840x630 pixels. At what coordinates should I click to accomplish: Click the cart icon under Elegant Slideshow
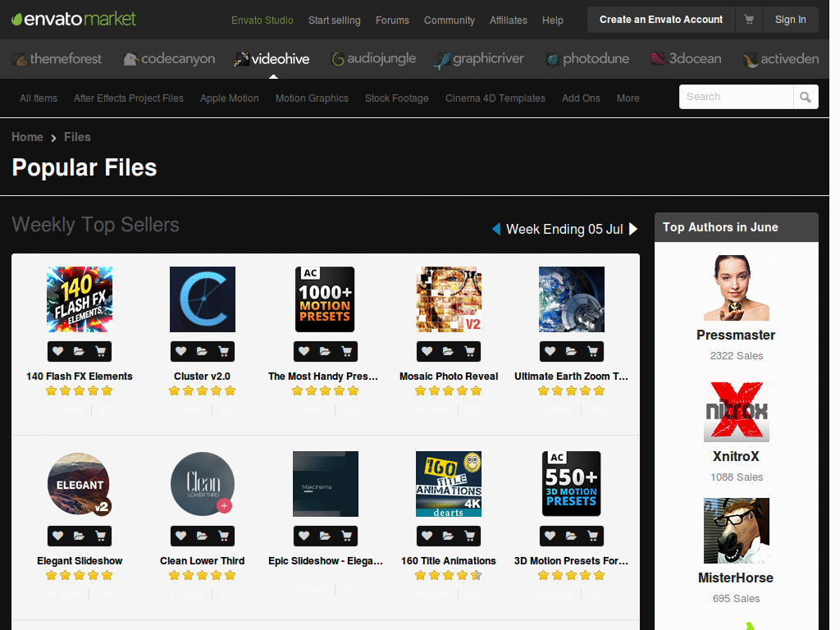pos(100,536)
